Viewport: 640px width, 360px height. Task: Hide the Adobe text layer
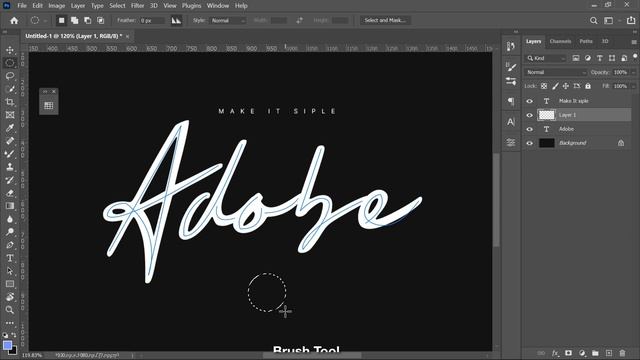(529, 129)
